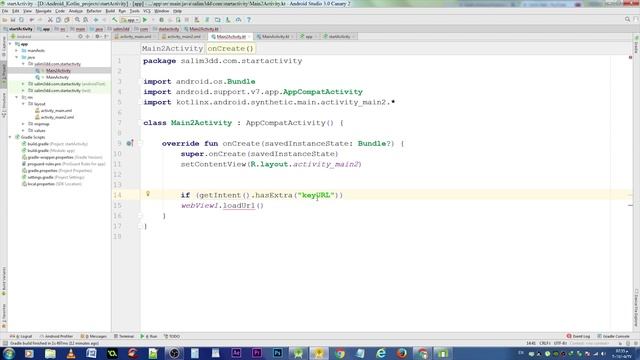Run the app with the green play button
Image resolution: width=640 pixels, height=360 pixels.
[145, 20]
